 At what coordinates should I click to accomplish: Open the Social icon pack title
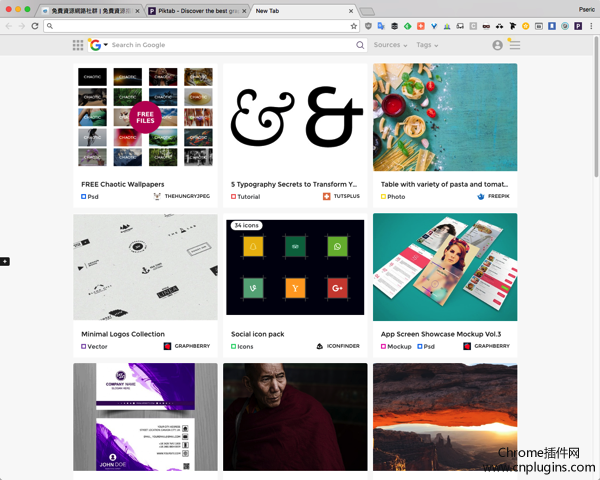pos(258,334)
